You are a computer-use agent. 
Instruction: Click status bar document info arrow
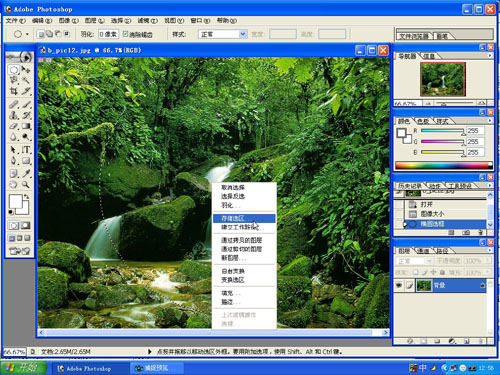point(149,352)
